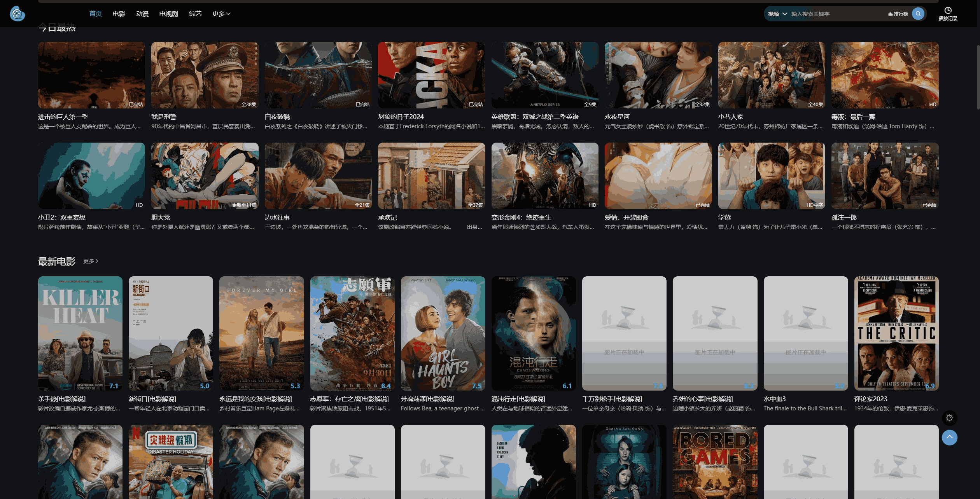Open 志愿军 movie poster
This screenshot has width=980, height=499.
[x=352, y=333]
